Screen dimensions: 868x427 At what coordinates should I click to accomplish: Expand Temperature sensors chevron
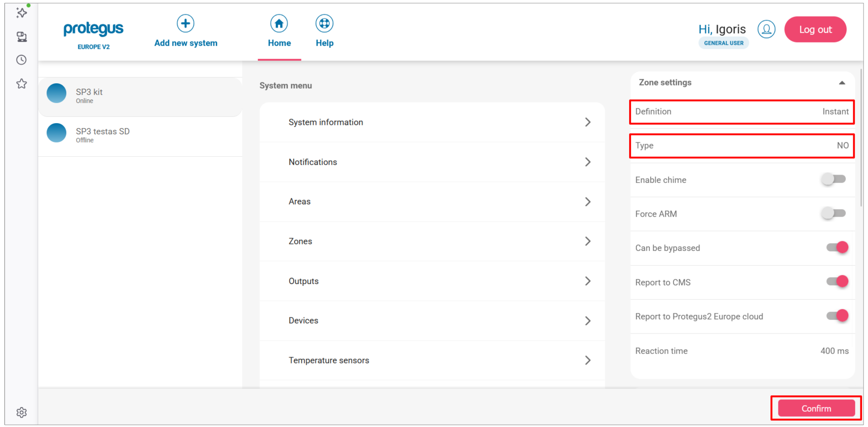point(588,360)
